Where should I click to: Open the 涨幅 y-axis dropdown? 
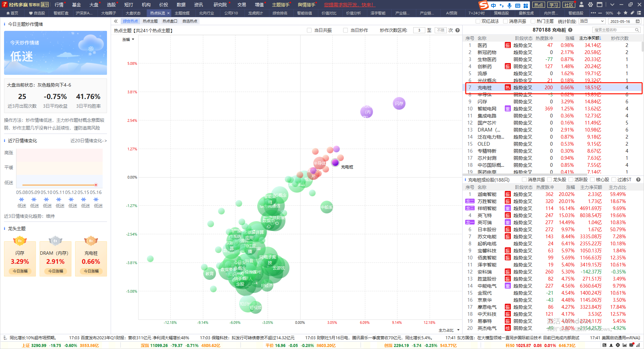(128, 40)
